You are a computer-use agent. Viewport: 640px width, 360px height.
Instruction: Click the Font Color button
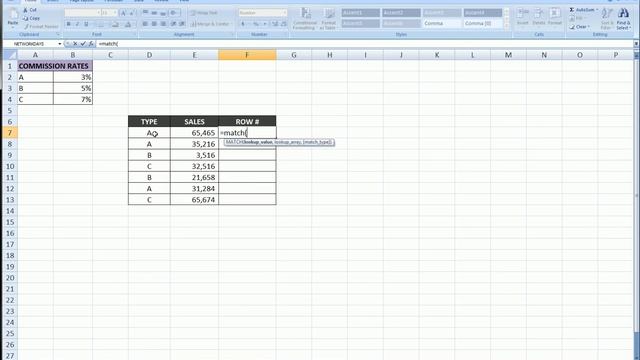click(129, 24)
